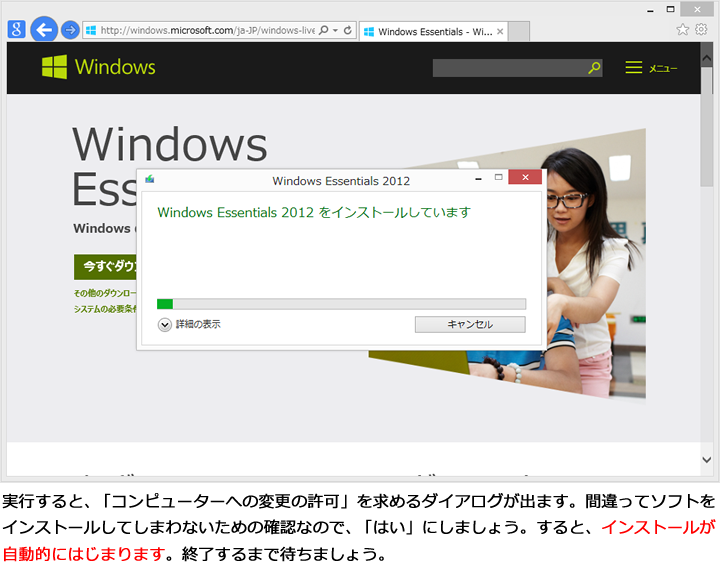Click the 今すぐダウンロード green button
The width and height of the screenshot is (720, 562).
[105, 267]
